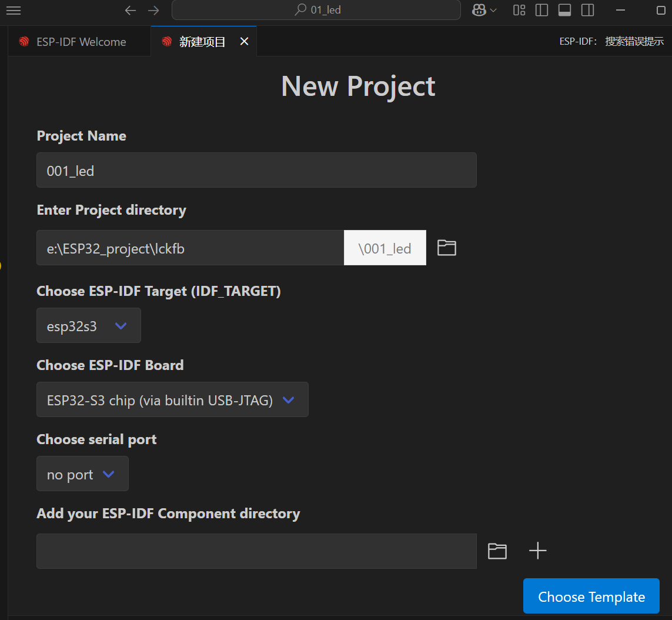The image size is (672, 620).
Task: Maximize the VS Code window
Action: [661, 10]
